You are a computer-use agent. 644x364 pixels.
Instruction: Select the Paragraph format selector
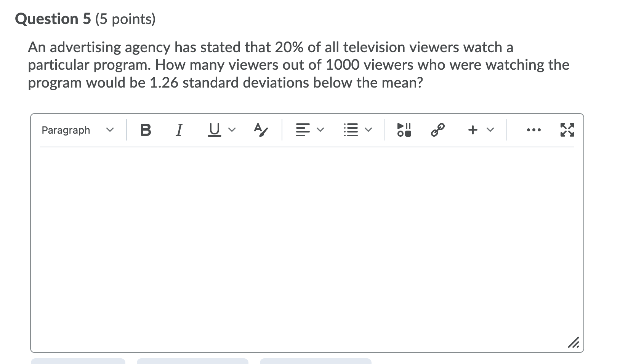66,130
